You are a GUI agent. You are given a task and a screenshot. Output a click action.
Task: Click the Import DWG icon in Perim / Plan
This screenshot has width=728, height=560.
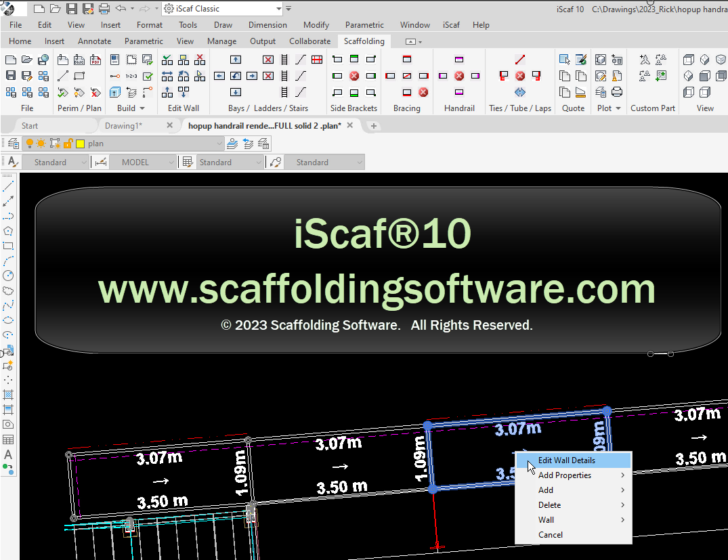click(x=79, y=60)
